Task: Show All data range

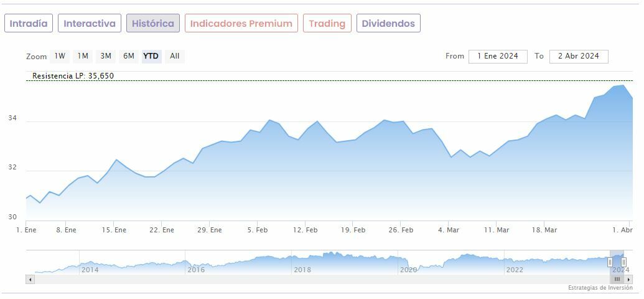Action: [175, 56]
